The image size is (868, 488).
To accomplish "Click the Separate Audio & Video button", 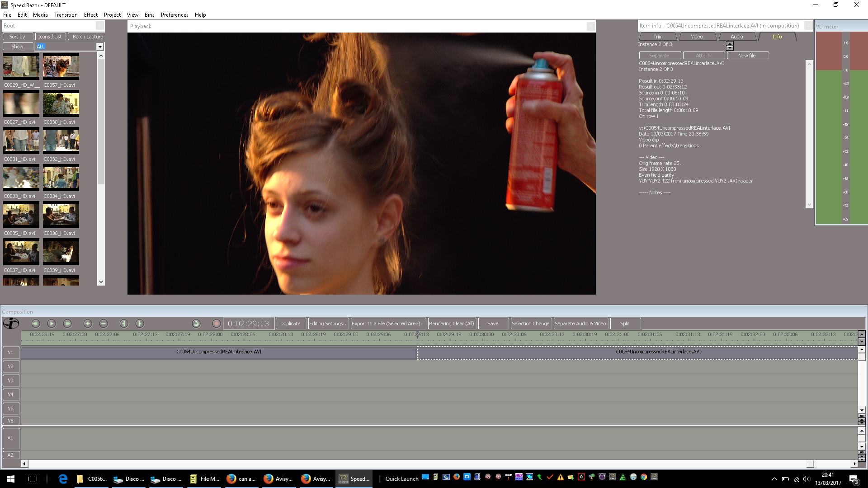I will (x=580, y=324).
